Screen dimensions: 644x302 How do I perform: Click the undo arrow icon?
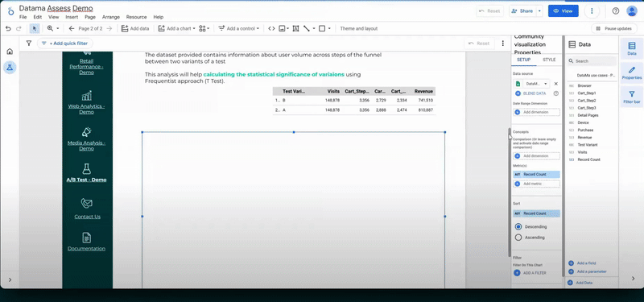click(x=8, y=29)
